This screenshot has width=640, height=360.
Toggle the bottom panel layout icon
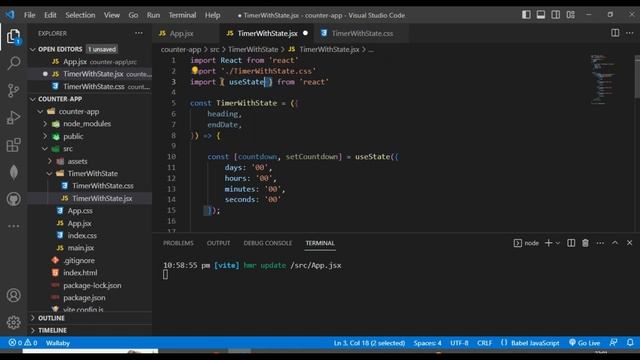pos(541,15)
